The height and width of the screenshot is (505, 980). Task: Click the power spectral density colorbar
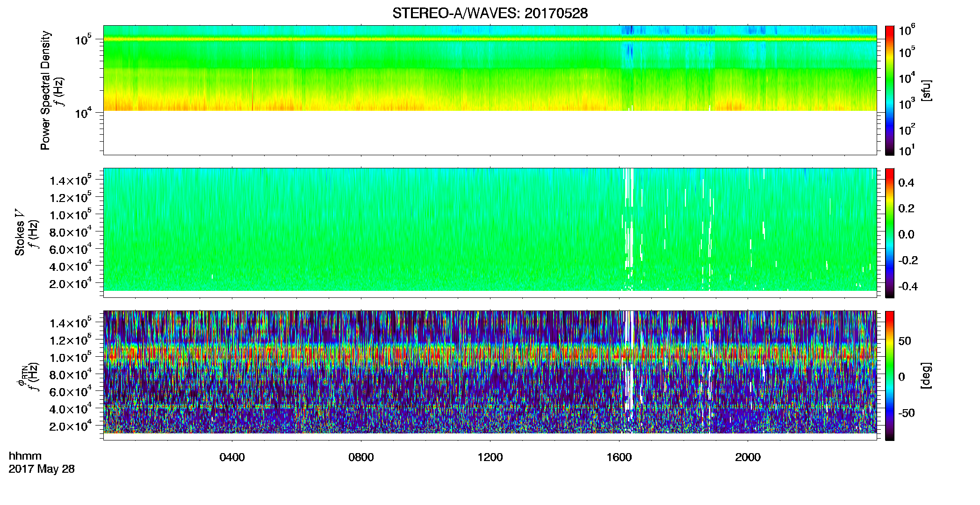point(889,90)
